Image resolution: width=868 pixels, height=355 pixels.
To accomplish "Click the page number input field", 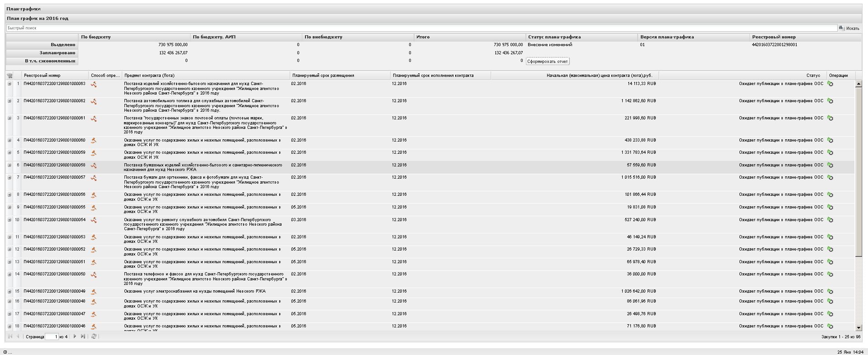I will click(52, 336).
